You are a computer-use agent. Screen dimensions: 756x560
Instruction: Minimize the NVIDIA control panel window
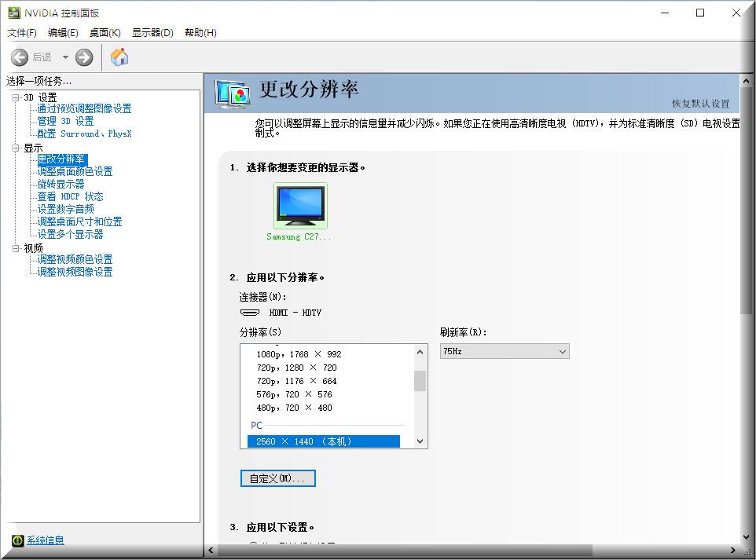point(665,13)
